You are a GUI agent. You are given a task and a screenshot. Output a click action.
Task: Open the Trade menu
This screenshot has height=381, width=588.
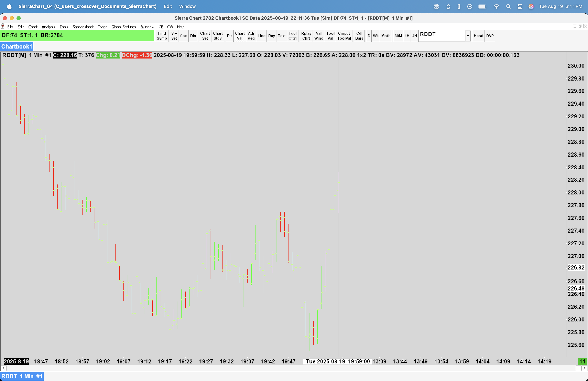pos(102,27)
